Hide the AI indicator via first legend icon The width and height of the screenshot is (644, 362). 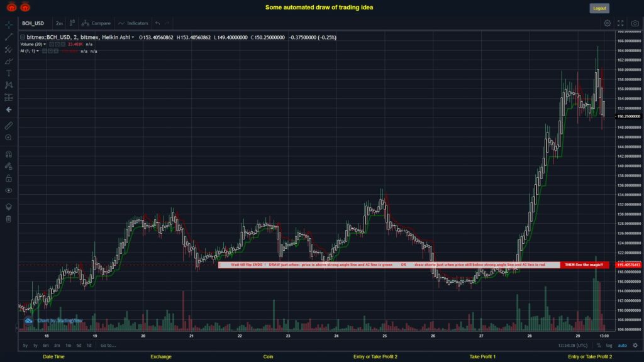point(45,52)
